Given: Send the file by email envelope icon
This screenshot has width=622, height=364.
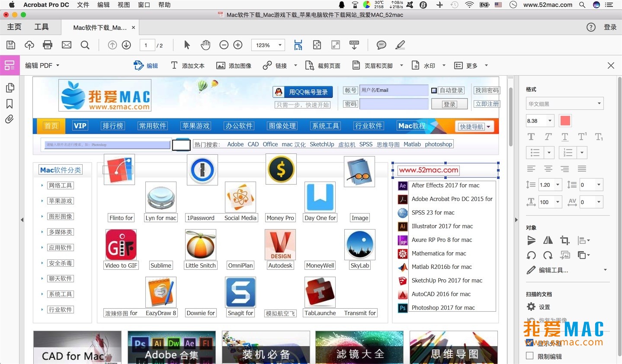Looking at the screenshot, I should (67, 45).
